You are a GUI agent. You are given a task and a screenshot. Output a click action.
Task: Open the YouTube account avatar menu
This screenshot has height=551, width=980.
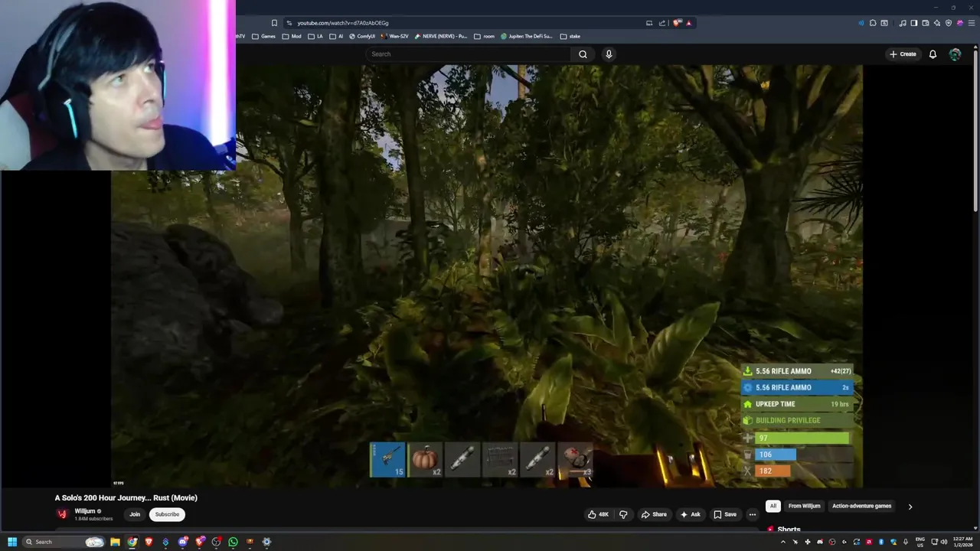point(955,54)
